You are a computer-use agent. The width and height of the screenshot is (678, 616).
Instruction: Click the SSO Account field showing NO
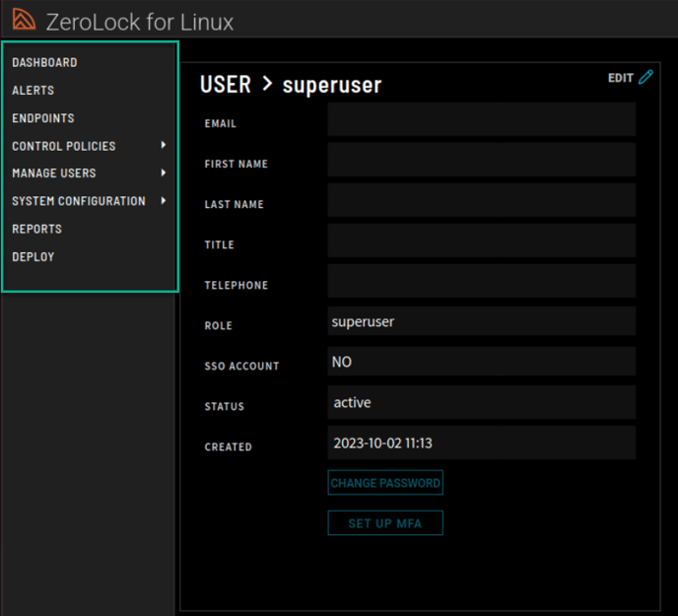(x=482, y=361)
